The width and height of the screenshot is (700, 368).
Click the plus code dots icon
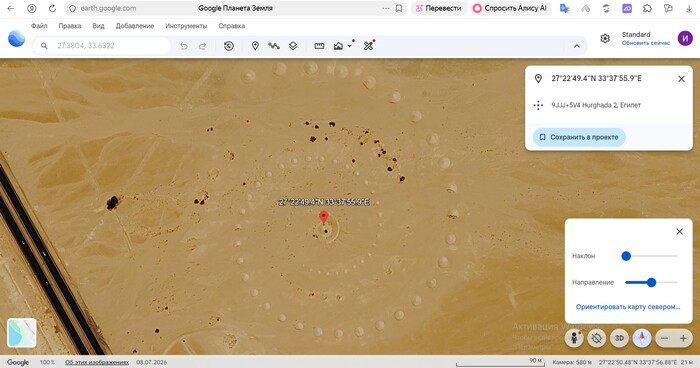pos(538,105)
